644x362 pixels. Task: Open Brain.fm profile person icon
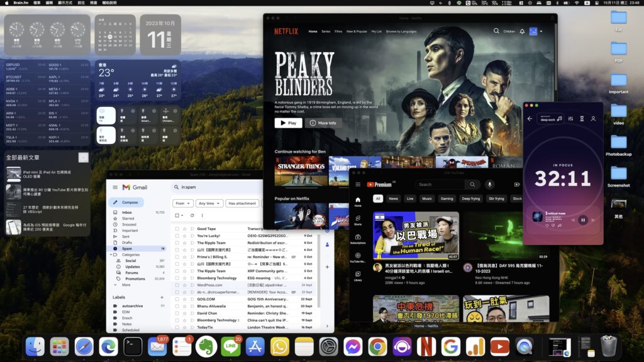coord(594,119)
